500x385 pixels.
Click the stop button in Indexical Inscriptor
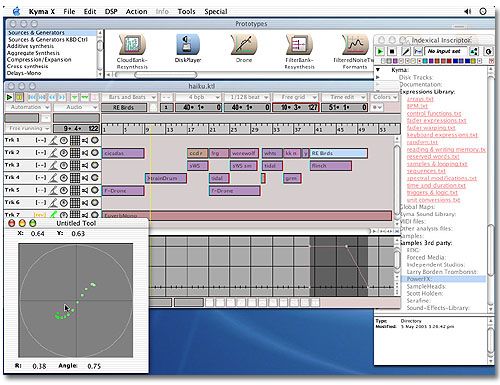392,51
